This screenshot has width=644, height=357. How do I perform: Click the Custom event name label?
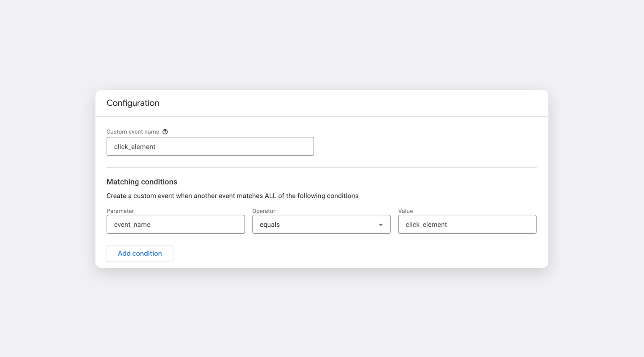(133, 132)
